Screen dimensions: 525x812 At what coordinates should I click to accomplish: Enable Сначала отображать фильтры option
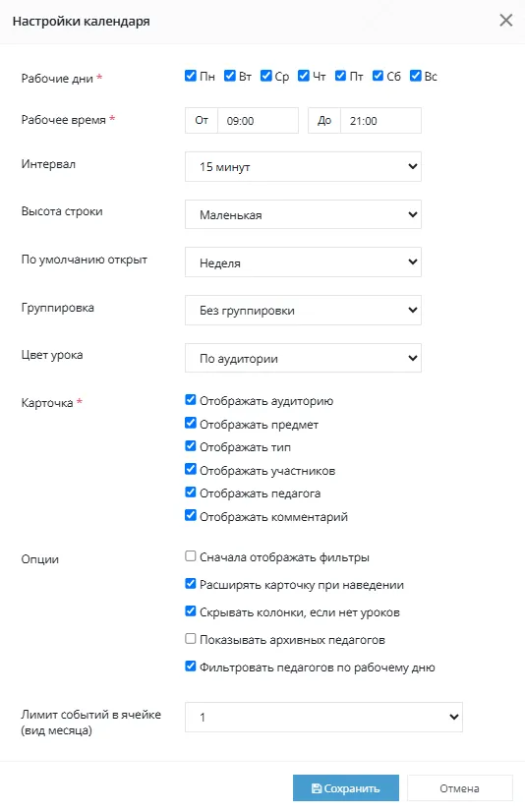191,556
